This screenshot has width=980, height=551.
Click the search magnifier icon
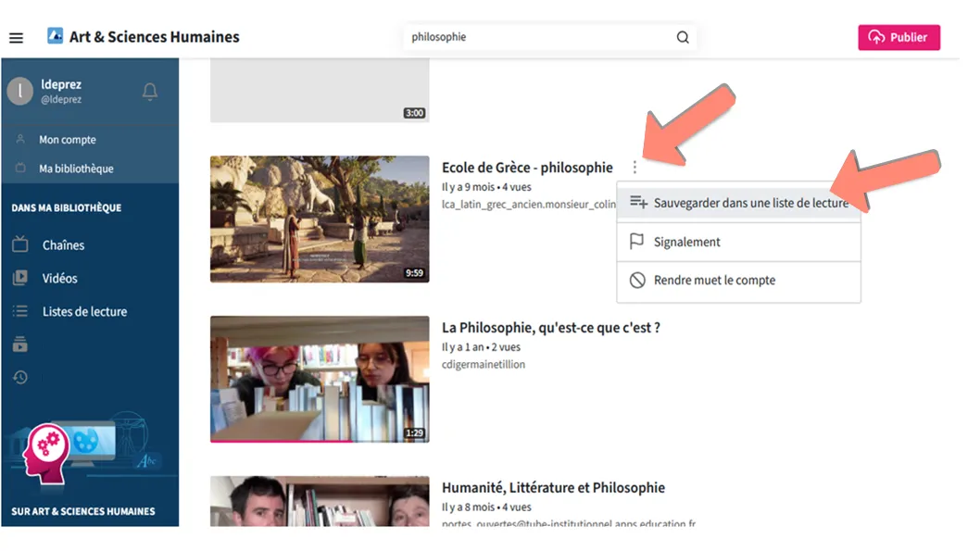(x=683, y=37)
